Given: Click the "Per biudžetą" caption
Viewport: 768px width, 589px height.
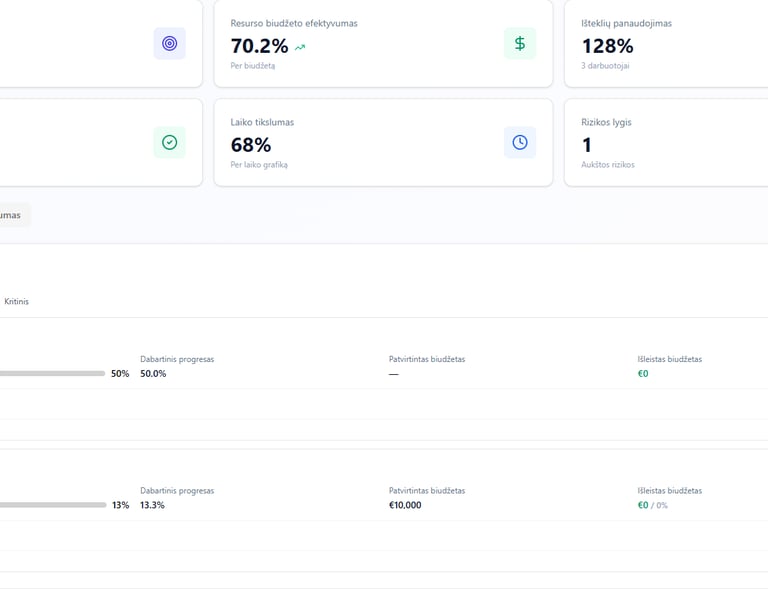Looking at the screenshot, I should tap(253, 66).
